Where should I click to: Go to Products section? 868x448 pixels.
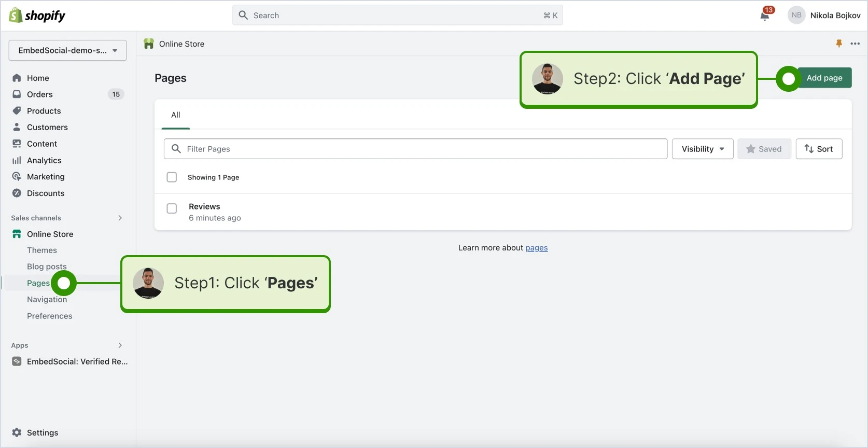44,111
